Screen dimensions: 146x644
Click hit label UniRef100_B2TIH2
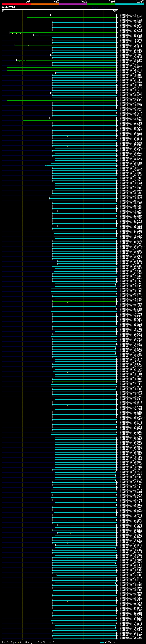pos(131,213)
